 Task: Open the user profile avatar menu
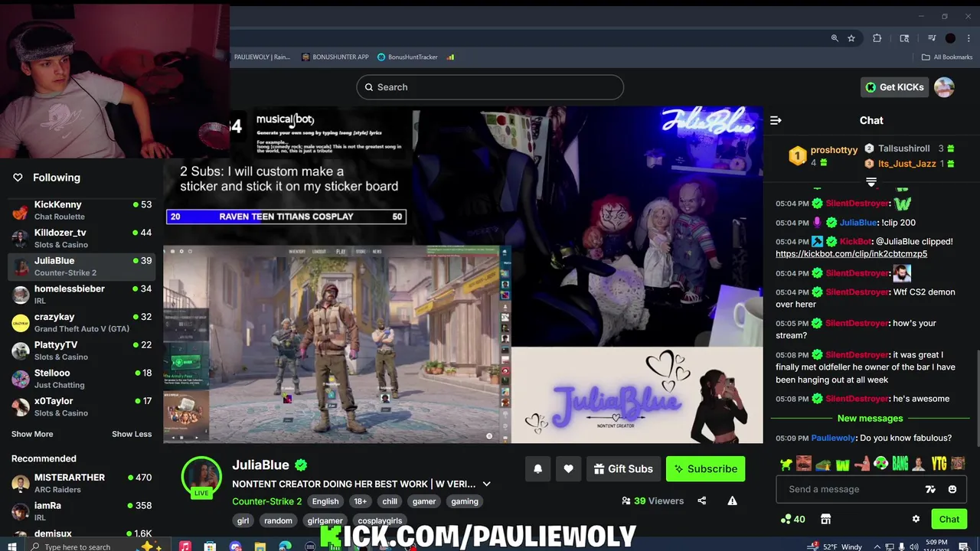click(944, 87)
